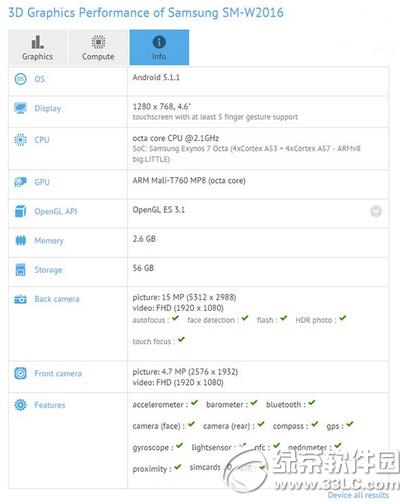Viewport: 400px width, 504px height.
Task: Select the Info tab
Action: coord(159,47)
